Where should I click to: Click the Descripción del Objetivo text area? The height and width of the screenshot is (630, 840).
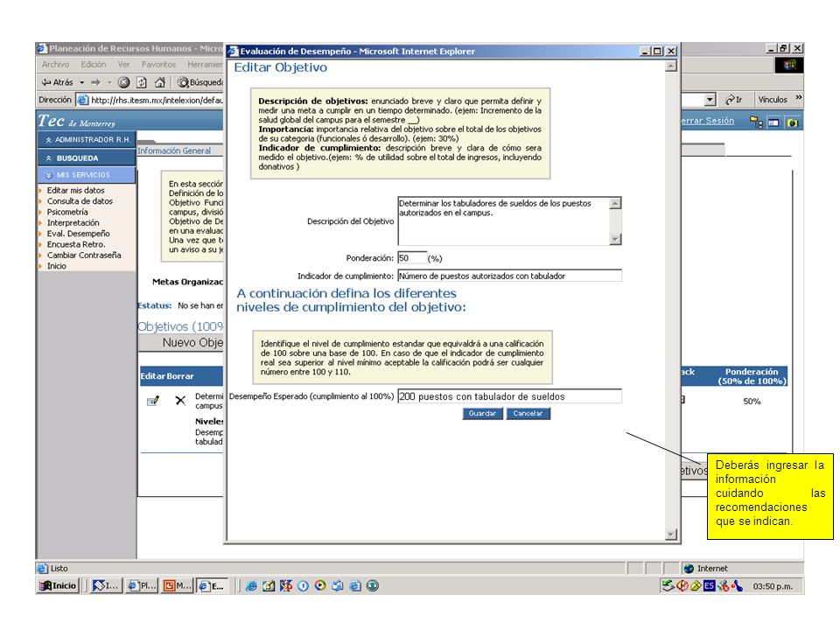pyautogui.click(x=504, y=221)
